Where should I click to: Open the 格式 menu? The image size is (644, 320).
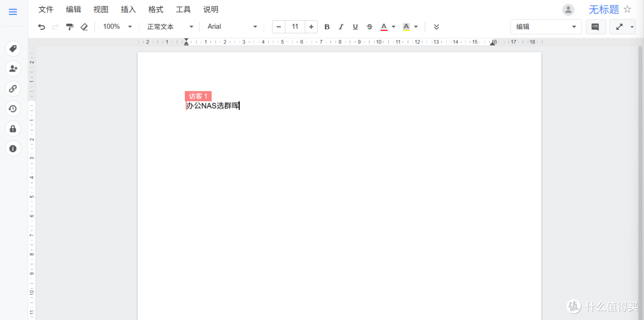point(156,10)
